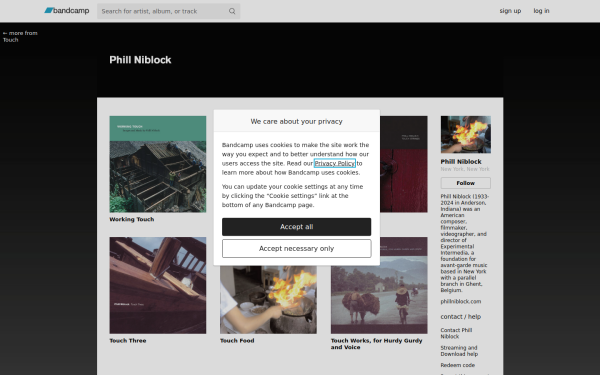
Task: Open the Working Touch title link
Action: (132, 219)
